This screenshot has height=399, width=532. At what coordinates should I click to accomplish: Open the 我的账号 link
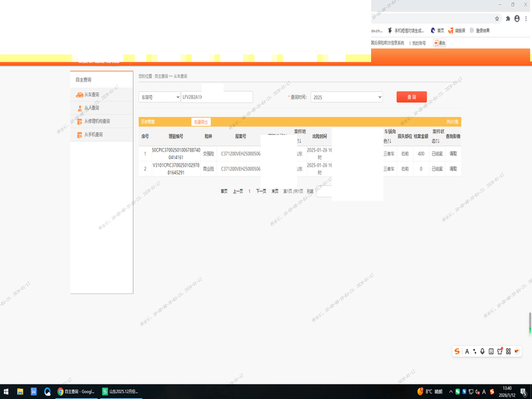[x=419, y=43]
